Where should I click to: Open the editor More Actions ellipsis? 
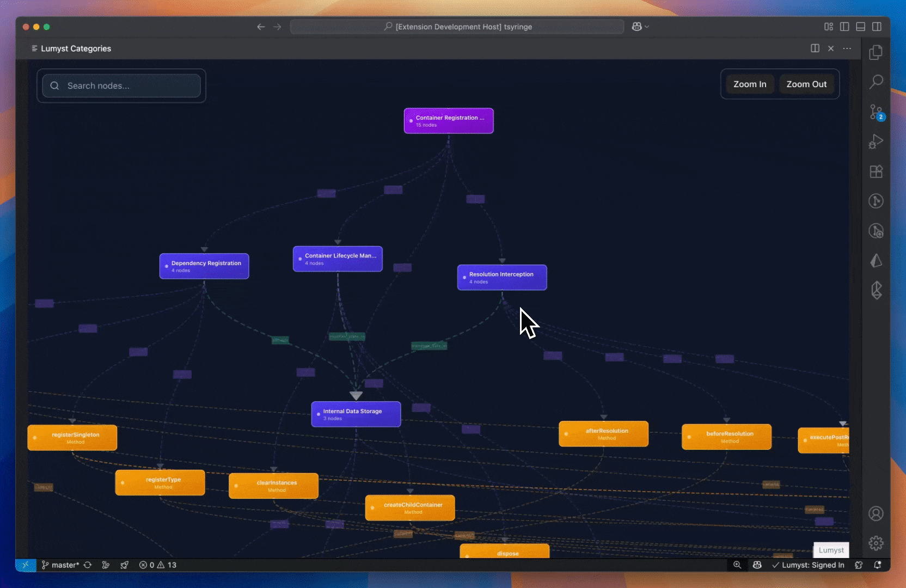847,48
